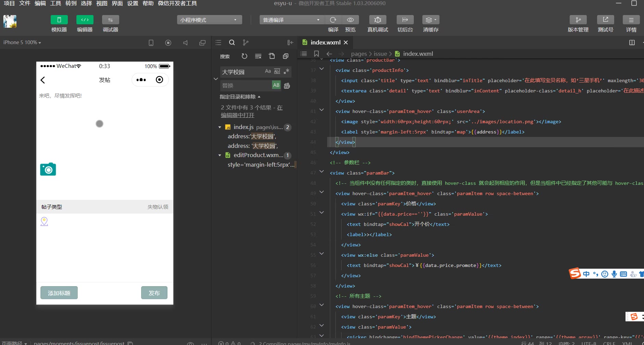
Task: Click the preview eye icon
Action: coord(350,20)
